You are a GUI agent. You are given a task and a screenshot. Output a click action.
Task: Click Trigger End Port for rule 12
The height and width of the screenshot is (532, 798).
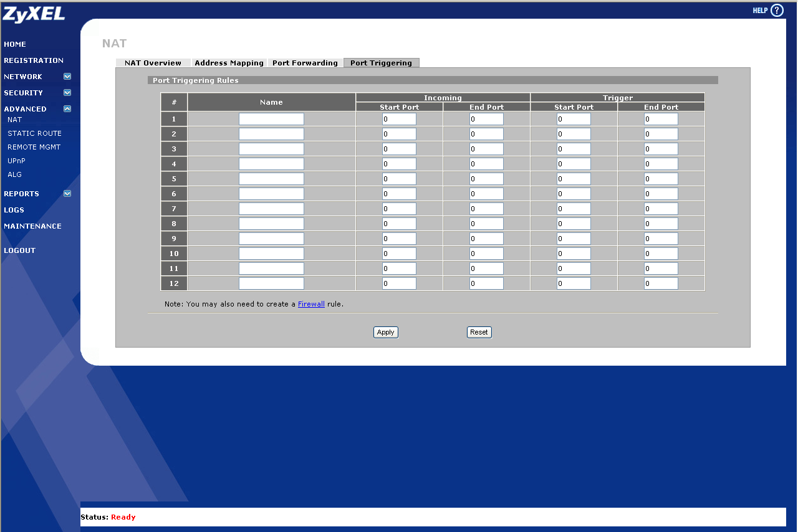coord(661,283)
